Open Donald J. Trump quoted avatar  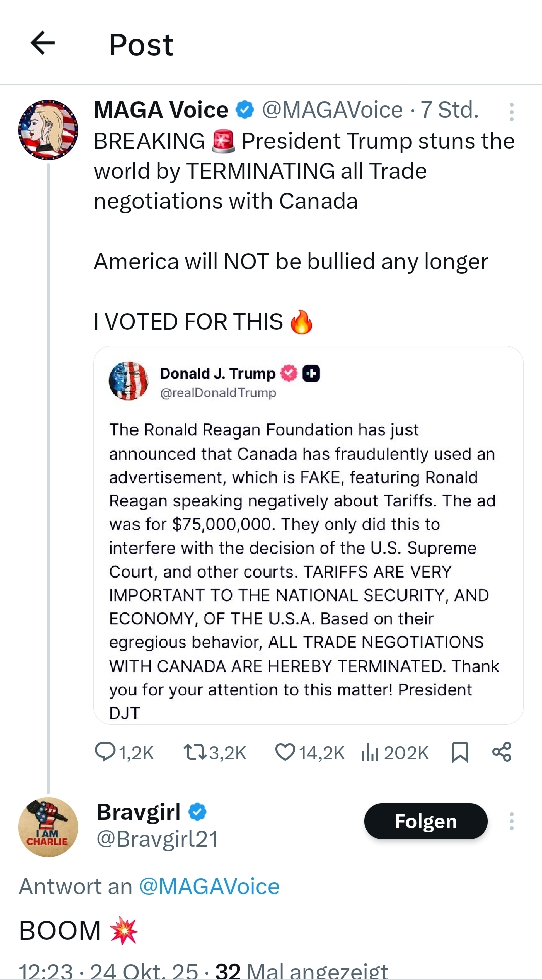coord(129,381)
